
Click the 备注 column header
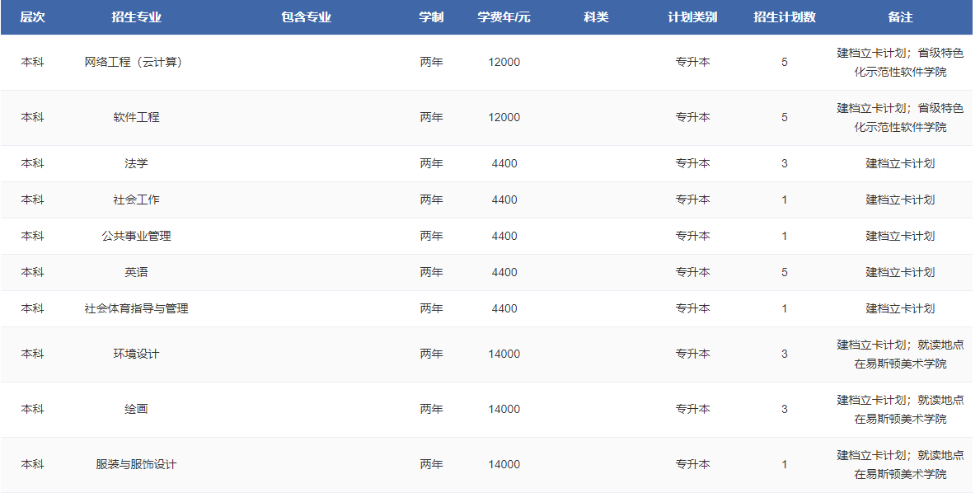click(900, 17)
